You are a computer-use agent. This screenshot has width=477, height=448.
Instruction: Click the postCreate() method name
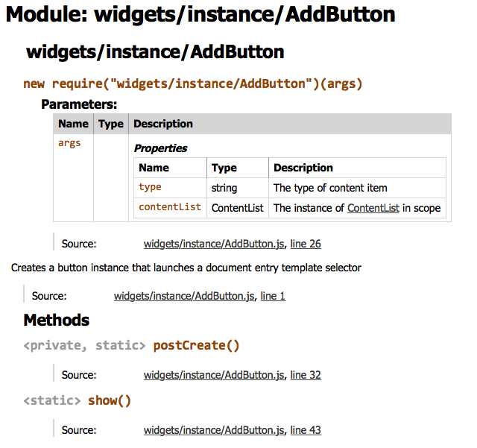[196, 345]
